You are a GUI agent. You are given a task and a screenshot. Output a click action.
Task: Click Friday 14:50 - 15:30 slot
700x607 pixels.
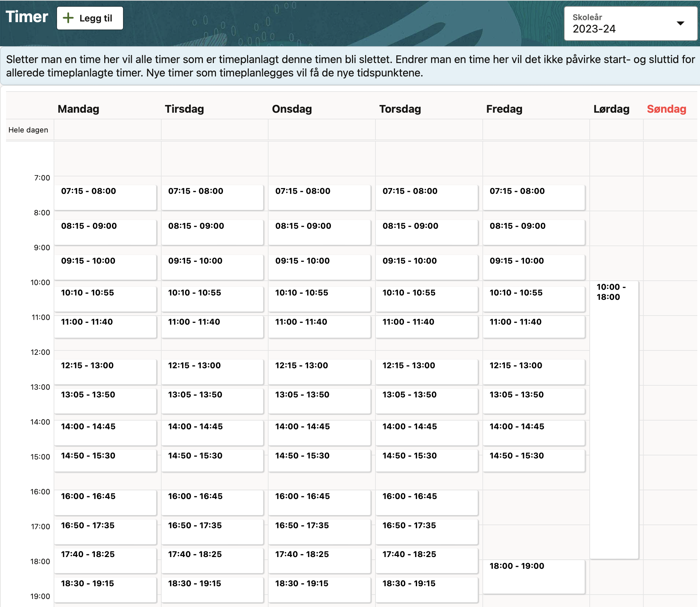[533, 460]
